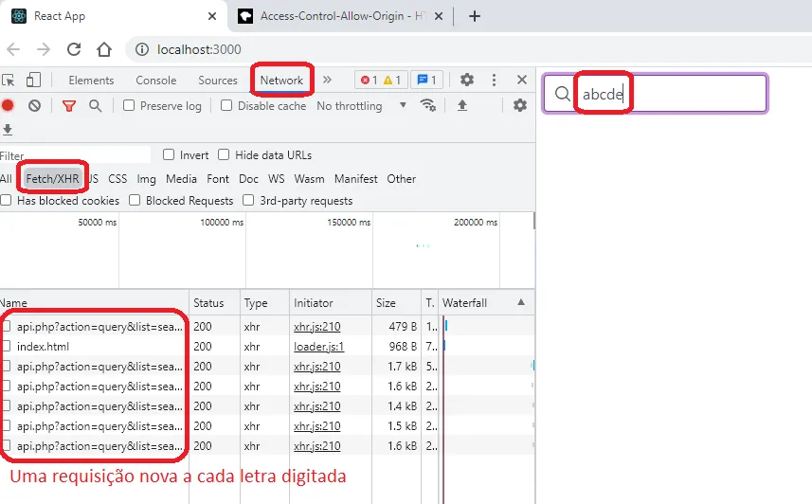Export HAR file download icon
The width and height of the screenshot is (812, 504).
click(x=8, y=129)
